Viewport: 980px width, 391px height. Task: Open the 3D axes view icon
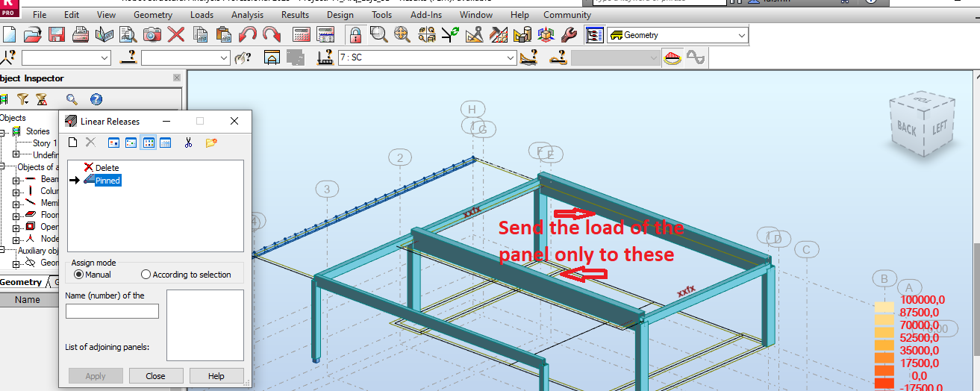pyautogui.click(x=546, y=34)
